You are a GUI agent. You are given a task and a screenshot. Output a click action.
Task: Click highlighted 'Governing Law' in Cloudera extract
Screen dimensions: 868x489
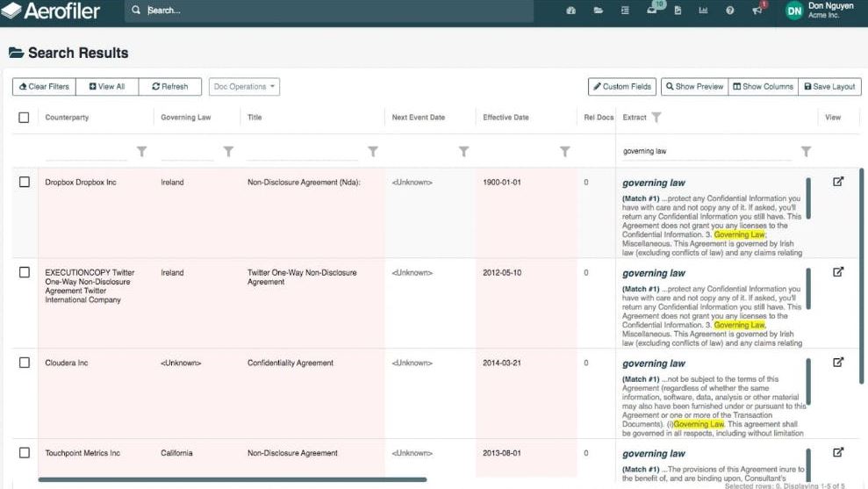[x=699, y=424]
